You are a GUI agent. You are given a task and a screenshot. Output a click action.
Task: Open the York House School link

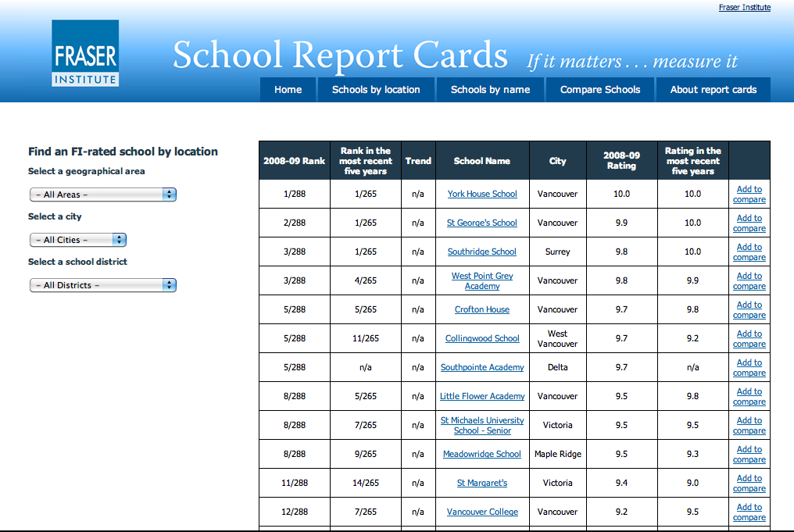(482, 194)
